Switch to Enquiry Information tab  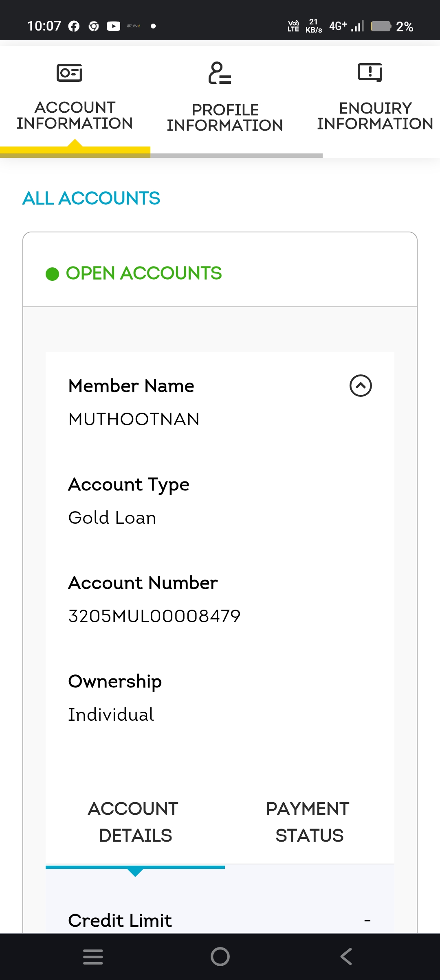(375, 116)
